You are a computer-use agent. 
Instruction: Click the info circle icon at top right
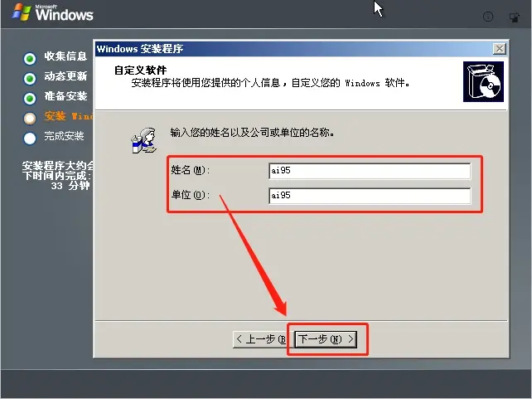pyautogui.click(x=488, y=17)
